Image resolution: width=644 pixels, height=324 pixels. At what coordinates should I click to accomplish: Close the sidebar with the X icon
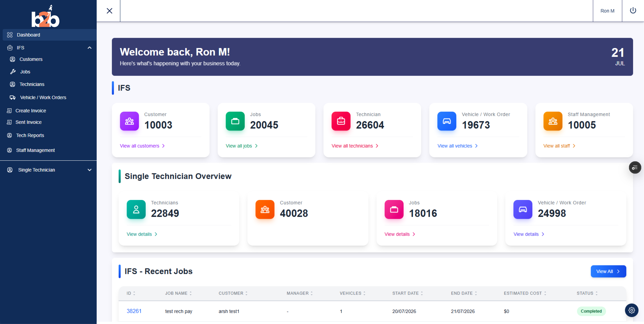pos(109,11)
